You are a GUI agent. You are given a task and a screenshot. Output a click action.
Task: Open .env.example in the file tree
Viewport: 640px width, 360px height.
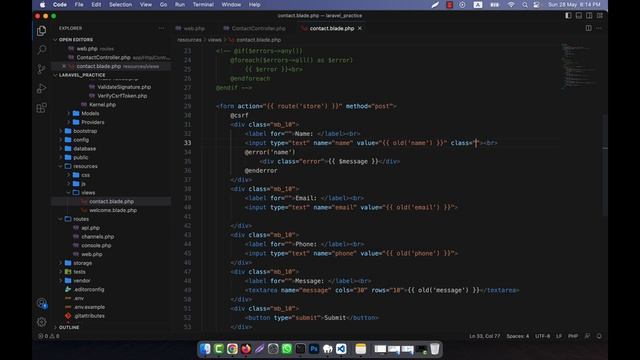point(89,307)
